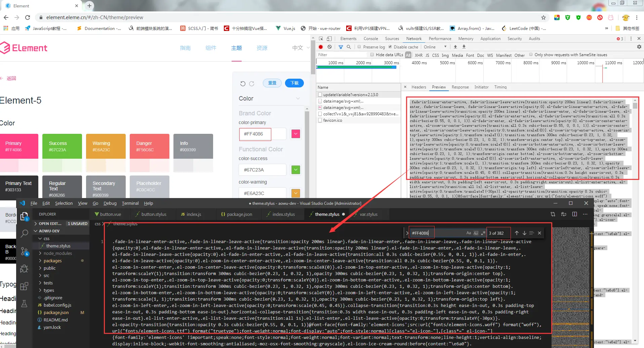Open the DevTools network search
644x348 pixels.
[349, 47]
